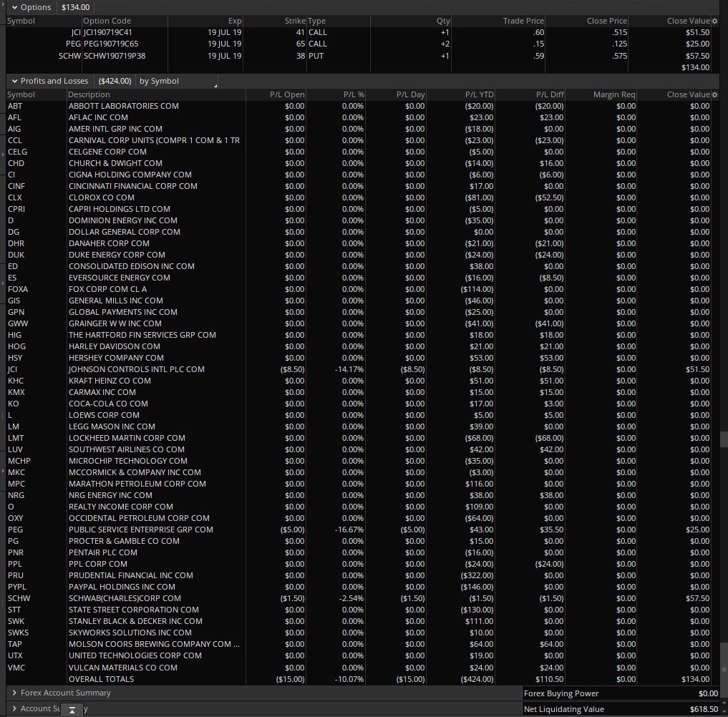Open the Profits and Losses table gear
728x717 pixels.
pos(715,94)
